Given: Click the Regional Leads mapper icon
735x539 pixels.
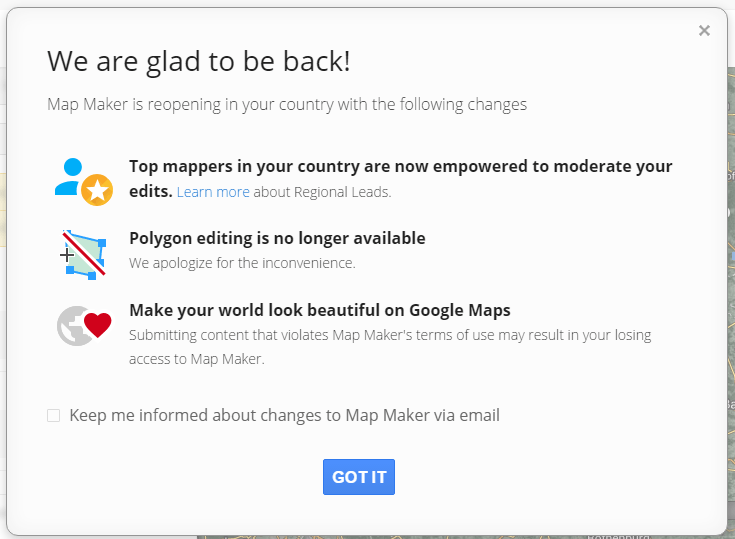Looking at the screenshot, I should coord(83,180).
